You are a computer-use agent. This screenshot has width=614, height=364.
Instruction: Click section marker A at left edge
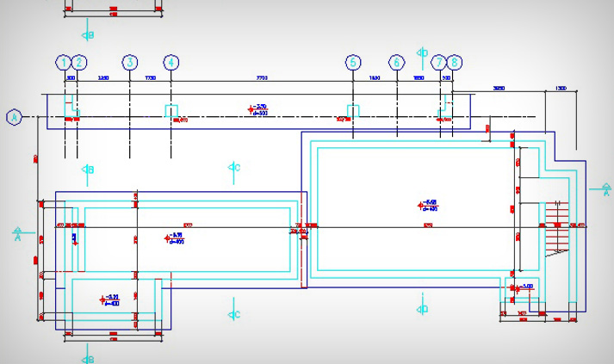click(17, 233)
